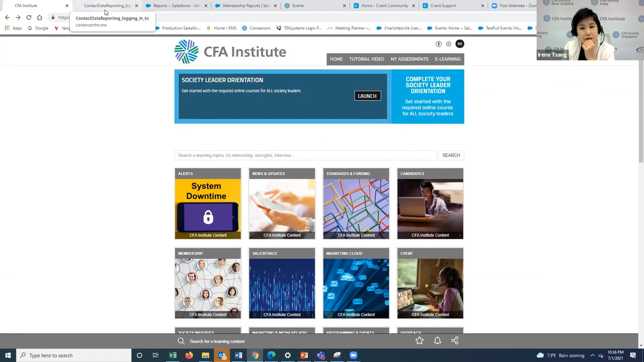The height and width of the screenshot is (362, 644).
Task: Open Zoom from the taskbar
Action: 353,355
